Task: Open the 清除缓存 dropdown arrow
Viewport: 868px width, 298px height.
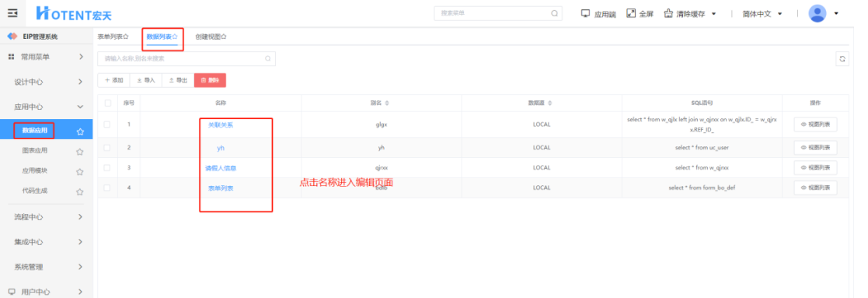Action: 713,14
